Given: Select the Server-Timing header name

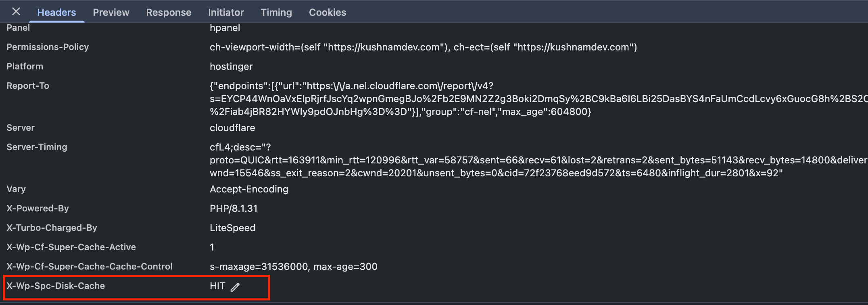Looking at the screenshot, I should [37, 147].
